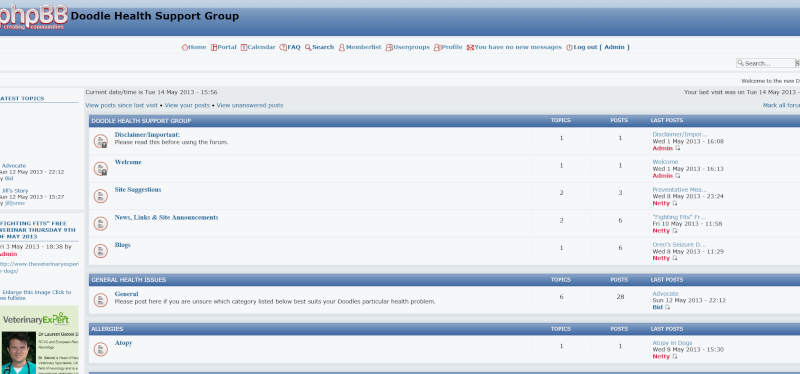Open last post 'Atopy in Dogs'
Image resolution: width=800 pixels, height=374 pixels.
pos(672,343)
